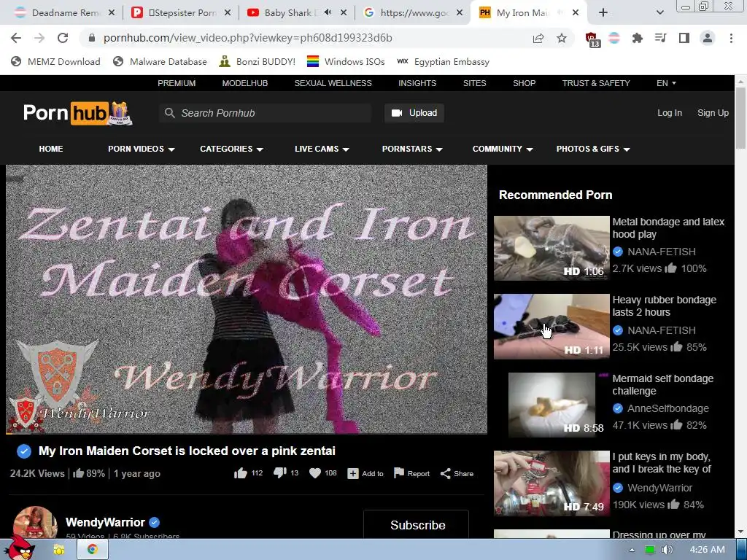Expand the Live Cams dropdown menu
This screenshot has width=747, height=560.
pyautogui.click(x=322, y=149)
